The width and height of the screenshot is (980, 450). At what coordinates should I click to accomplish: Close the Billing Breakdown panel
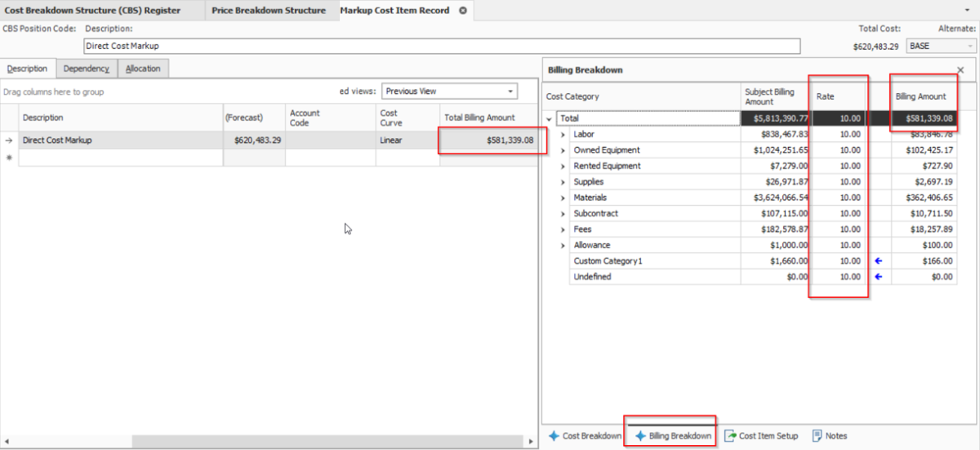960,70
